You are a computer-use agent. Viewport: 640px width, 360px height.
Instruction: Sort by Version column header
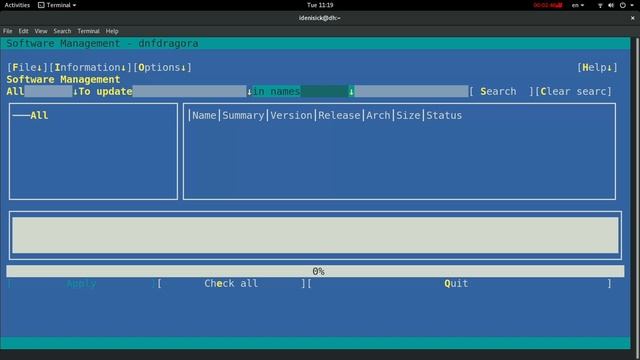coord(291,116)
